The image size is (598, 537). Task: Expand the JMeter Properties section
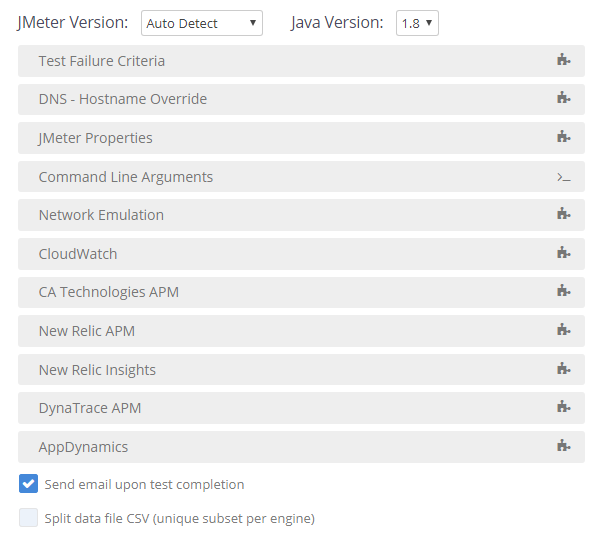point(301,138)
